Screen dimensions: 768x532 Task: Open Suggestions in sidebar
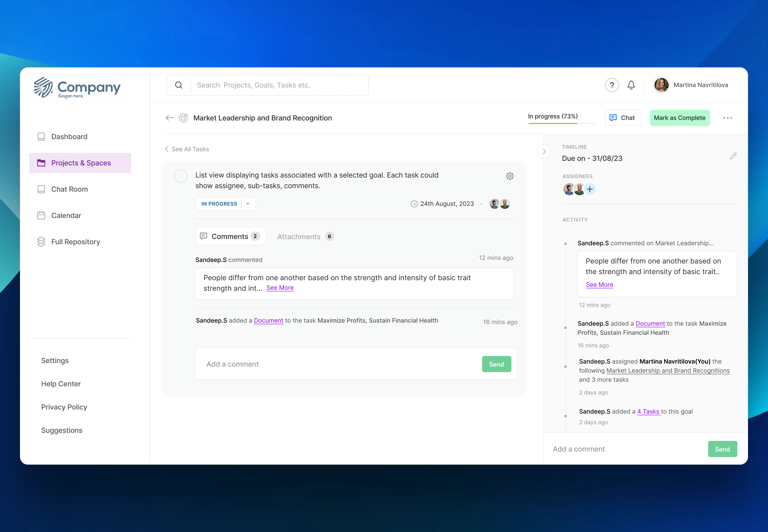click(x=62, y=430)
